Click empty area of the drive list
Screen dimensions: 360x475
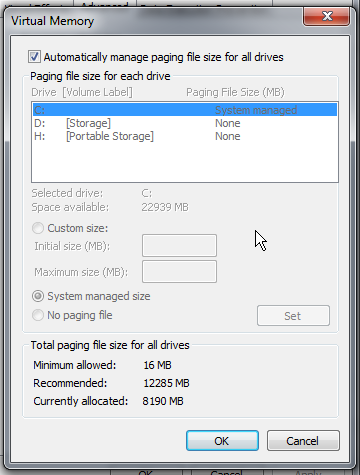coord(185,162)
